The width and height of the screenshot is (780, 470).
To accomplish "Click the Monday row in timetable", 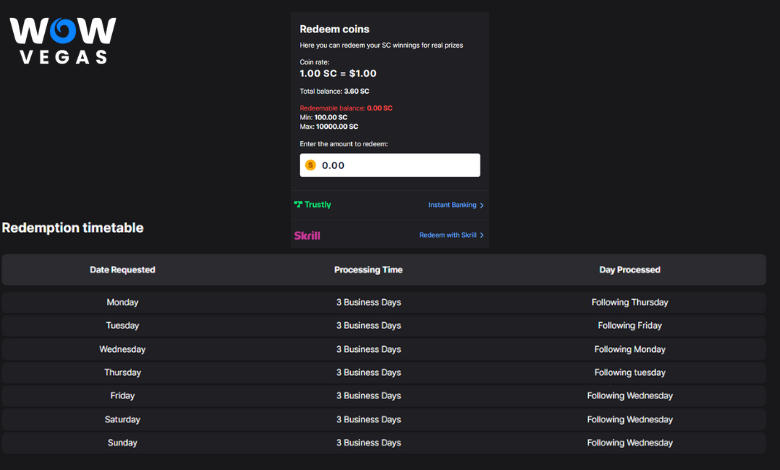I will tap(384, 302).
